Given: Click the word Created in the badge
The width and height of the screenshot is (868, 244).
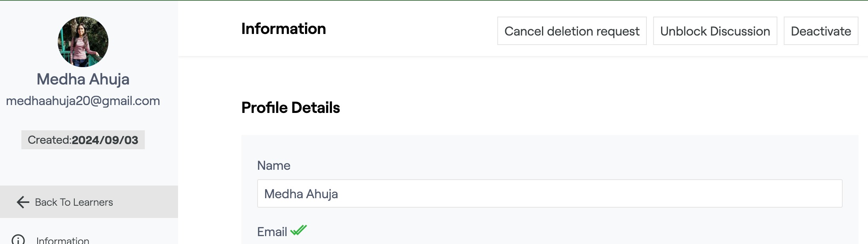Looking at the screenshot, I should pos(49,140).
